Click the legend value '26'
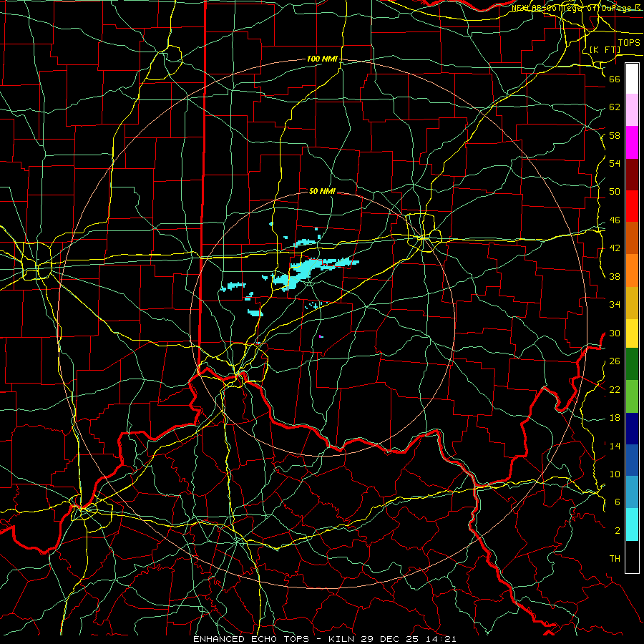644x644 pixels. coord(615,361)
